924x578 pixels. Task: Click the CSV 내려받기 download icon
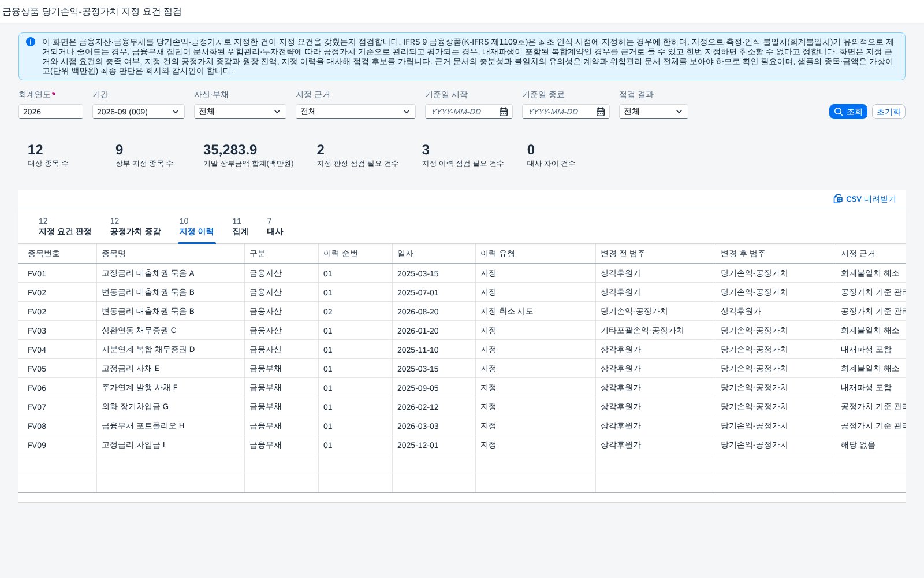[838, 199]
